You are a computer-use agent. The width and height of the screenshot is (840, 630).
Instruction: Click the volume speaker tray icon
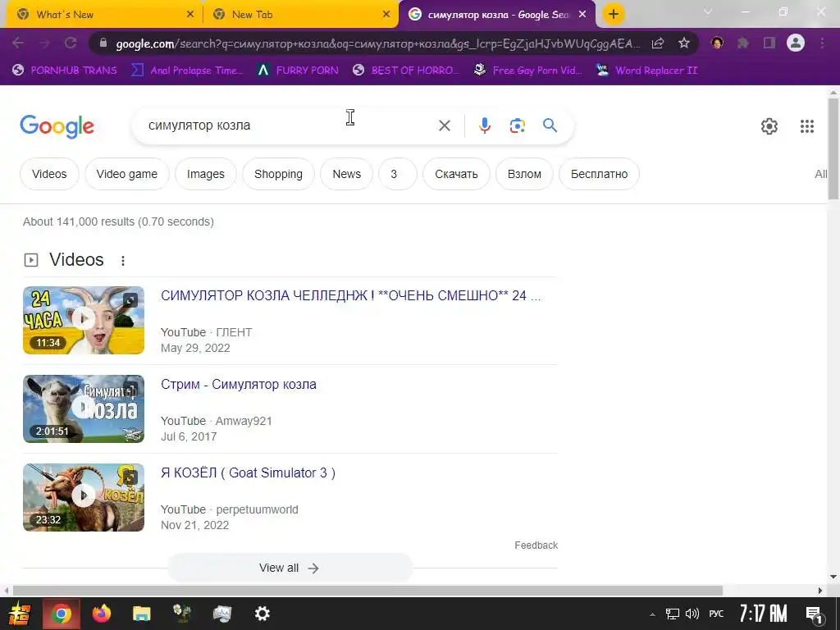692,614
